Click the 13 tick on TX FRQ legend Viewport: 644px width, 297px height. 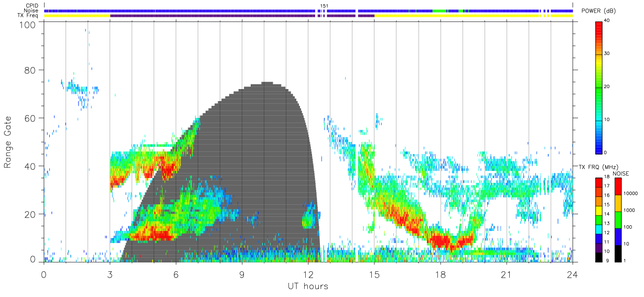[607, 224]
